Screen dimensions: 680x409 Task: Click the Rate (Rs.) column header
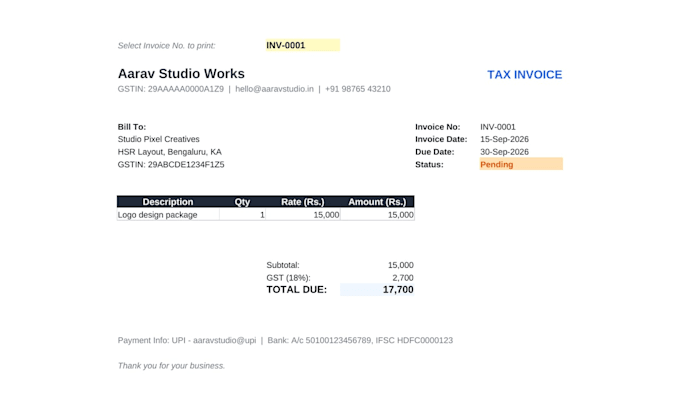coord(303,202)
